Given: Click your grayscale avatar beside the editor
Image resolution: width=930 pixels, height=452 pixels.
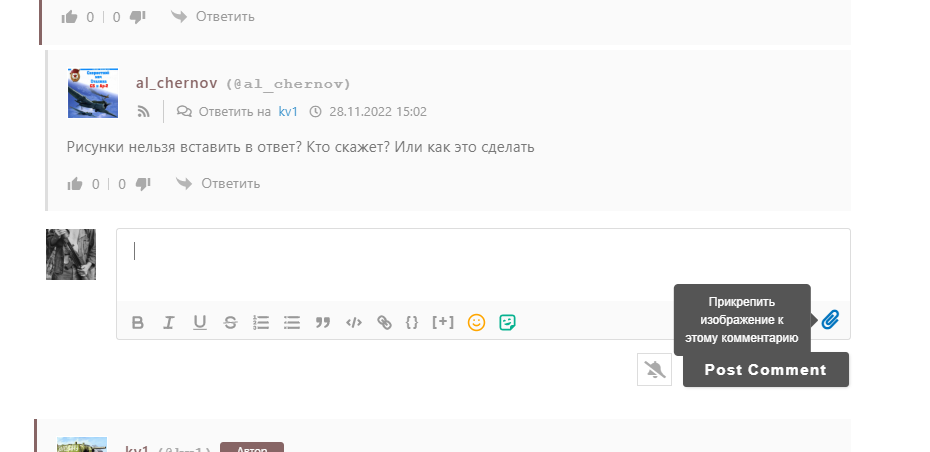Looking at the screenshot, I should click(x=71, y=254).
